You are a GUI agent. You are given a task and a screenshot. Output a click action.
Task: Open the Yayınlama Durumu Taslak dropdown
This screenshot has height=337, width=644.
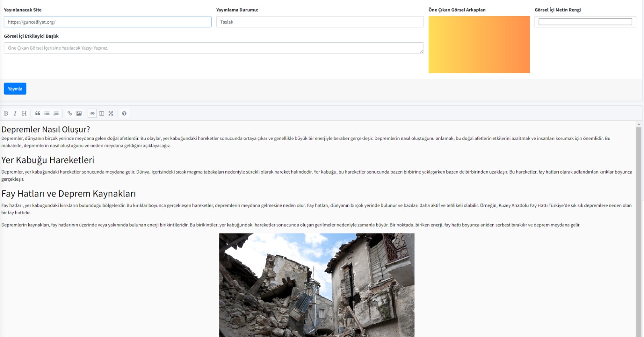[x=320, y=22]
